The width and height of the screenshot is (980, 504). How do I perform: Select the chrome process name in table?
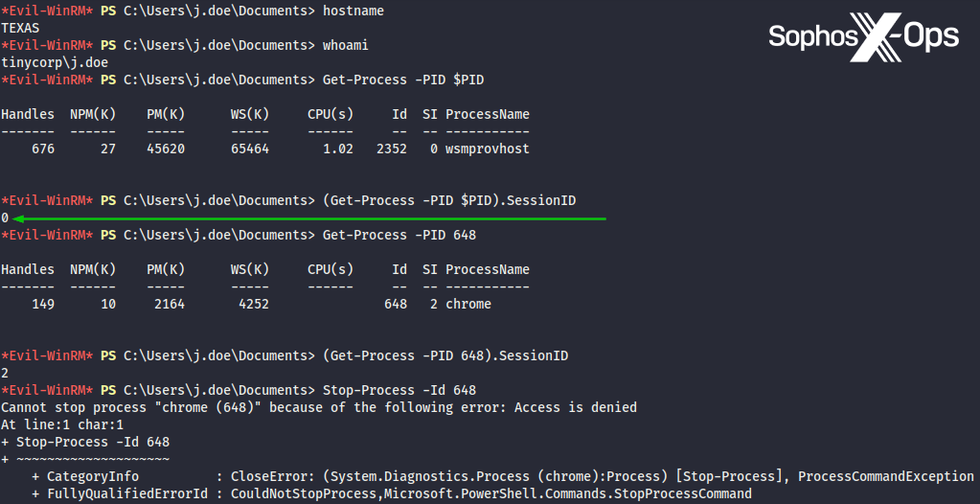(468, 305)
